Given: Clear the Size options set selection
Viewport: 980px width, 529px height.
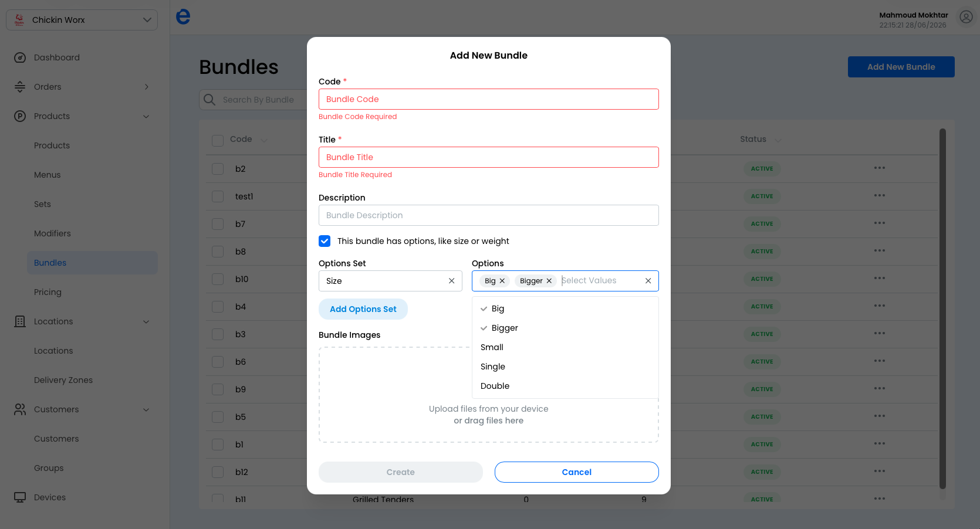Looking at the screenshot, I should pyautogui.click(x=452, y=281).
